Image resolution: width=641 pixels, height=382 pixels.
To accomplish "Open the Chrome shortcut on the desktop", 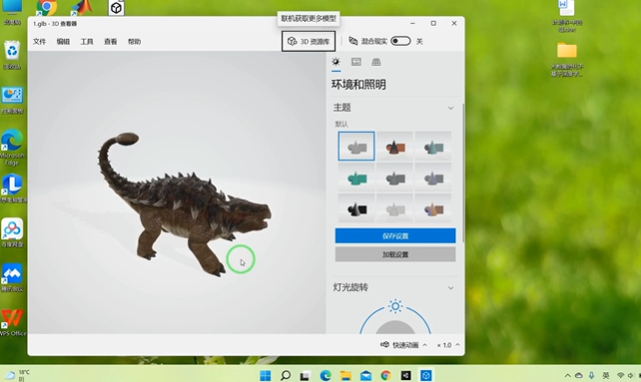I will [46, 7].
